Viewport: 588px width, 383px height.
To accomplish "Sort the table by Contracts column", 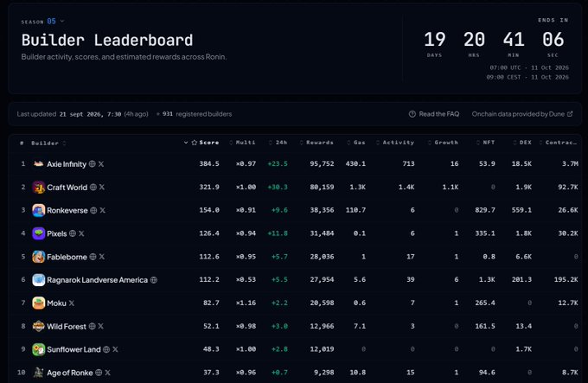I will (559, 143).
